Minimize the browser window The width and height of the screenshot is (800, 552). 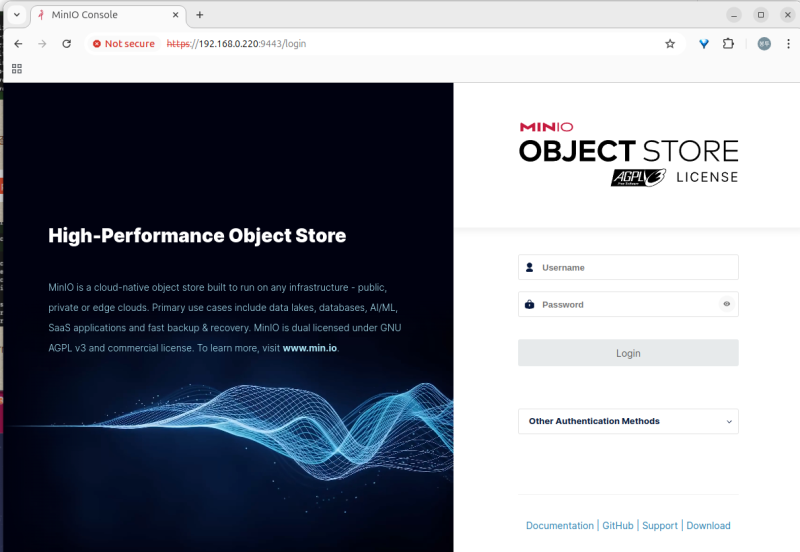coord(734,15)
